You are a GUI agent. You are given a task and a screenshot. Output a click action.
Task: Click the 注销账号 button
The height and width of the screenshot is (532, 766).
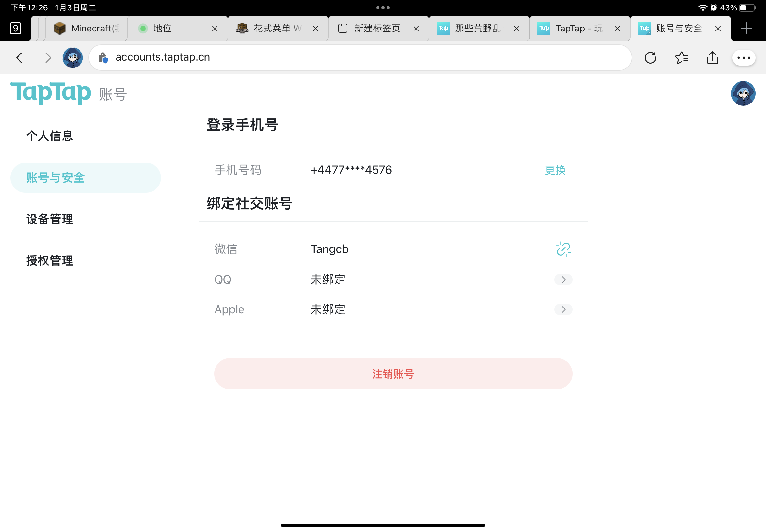pos(393,374)
